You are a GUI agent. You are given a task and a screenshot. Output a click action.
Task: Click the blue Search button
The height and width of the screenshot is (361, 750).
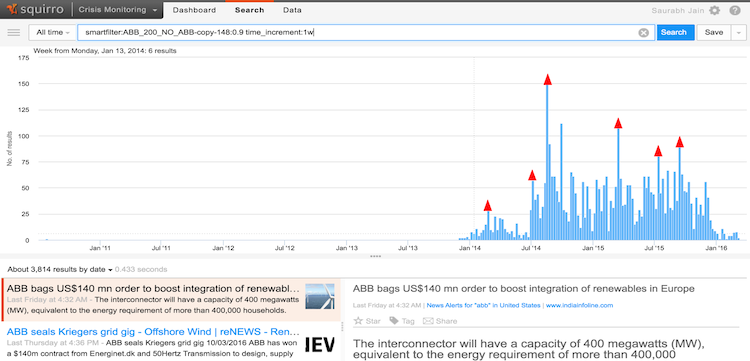tap(675, 33)
